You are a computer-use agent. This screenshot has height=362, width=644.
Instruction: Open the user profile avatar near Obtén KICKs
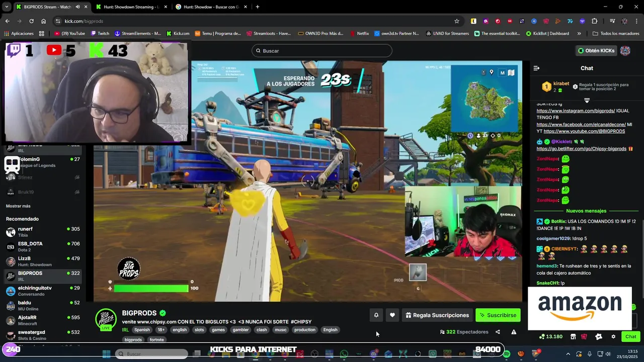(x=625, y=51)
